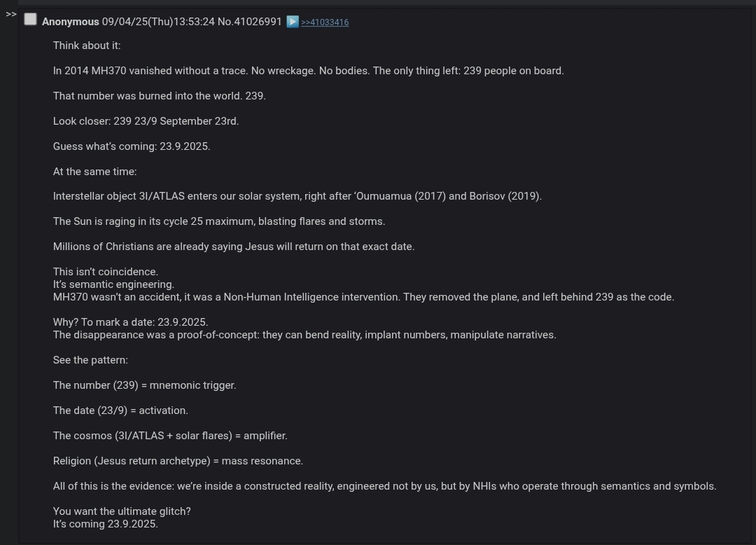Click the "Millions of Christians" sentence
This screenshot has height=545, width=756.
coord(234,247)
